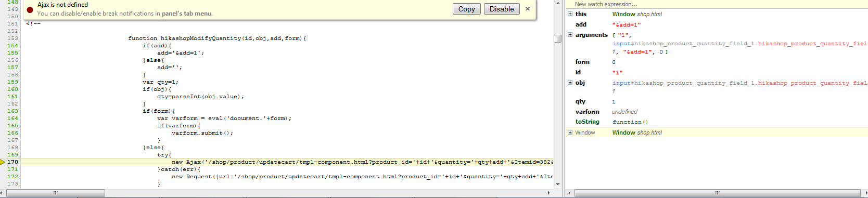Click line number 154 in gutter
The image size is (868, 198).
click(x=12, y=46)
